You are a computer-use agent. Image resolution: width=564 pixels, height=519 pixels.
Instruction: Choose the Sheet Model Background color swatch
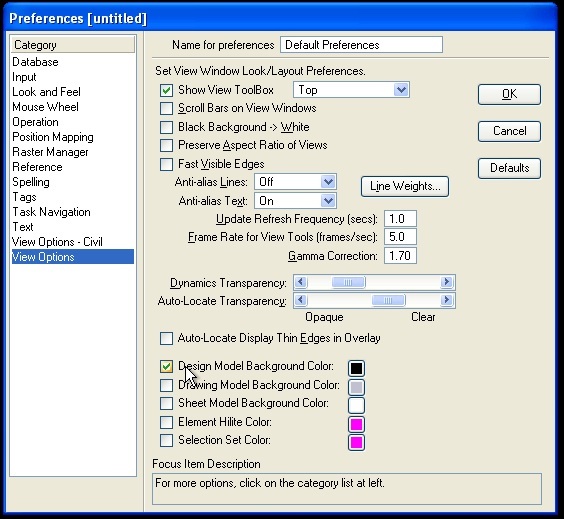pyautogui.click(x=356, y=405)
